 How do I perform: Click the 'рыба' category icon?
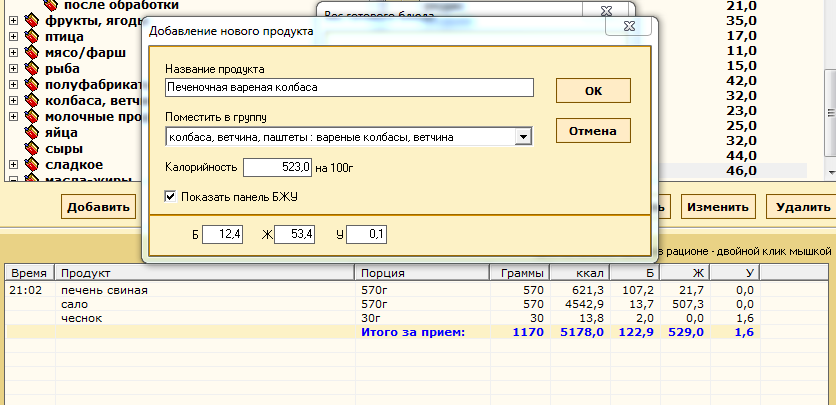pos(32,69)
